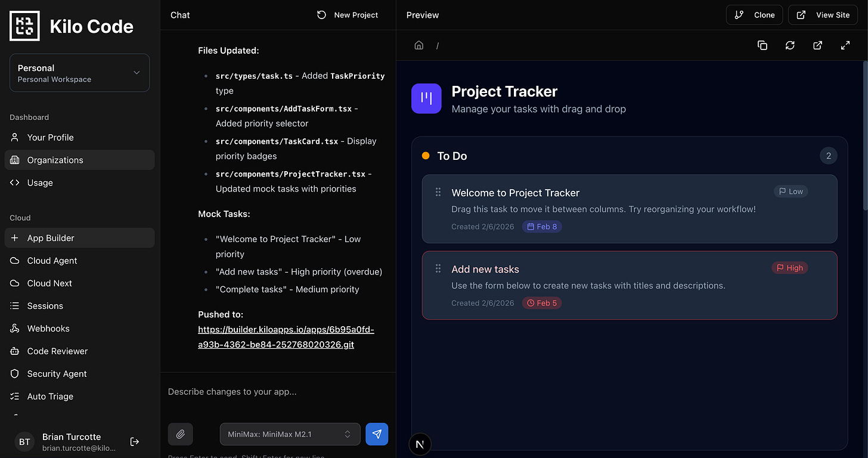Image resolution: width=868 pixels, height=458 pixels.
Task: Click the Your Profile person icon
Action: [x=15, y=137]
